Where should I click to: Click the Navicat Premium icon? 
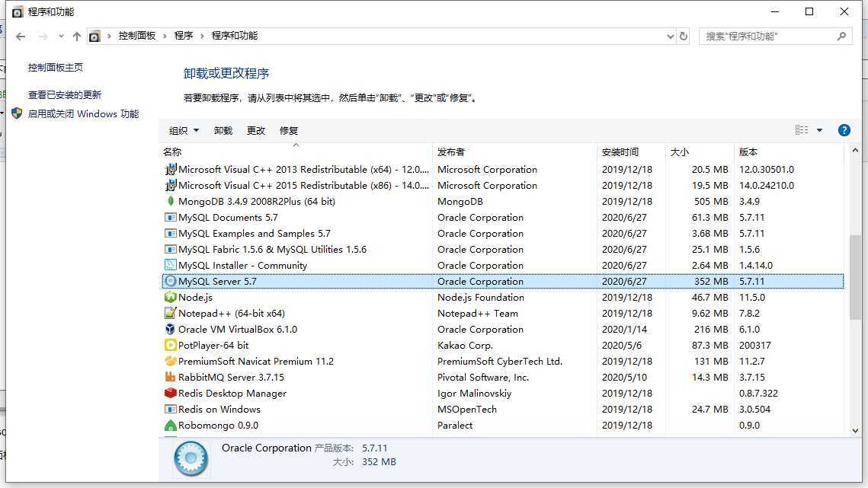tap(171, 362)
